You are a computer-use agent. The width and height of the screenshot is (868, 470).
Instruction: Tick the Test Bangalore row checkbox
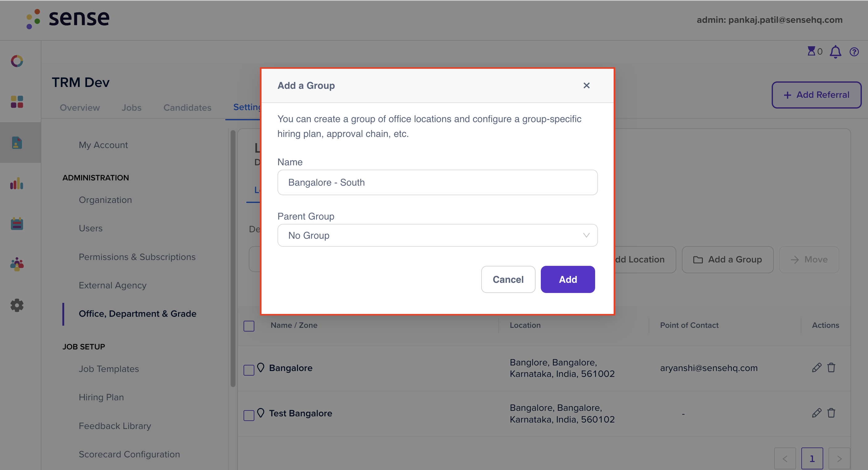coord(249,415)
